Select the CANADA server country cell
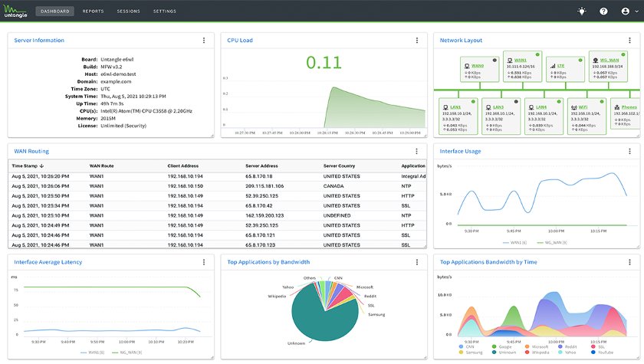 point(333,186)
